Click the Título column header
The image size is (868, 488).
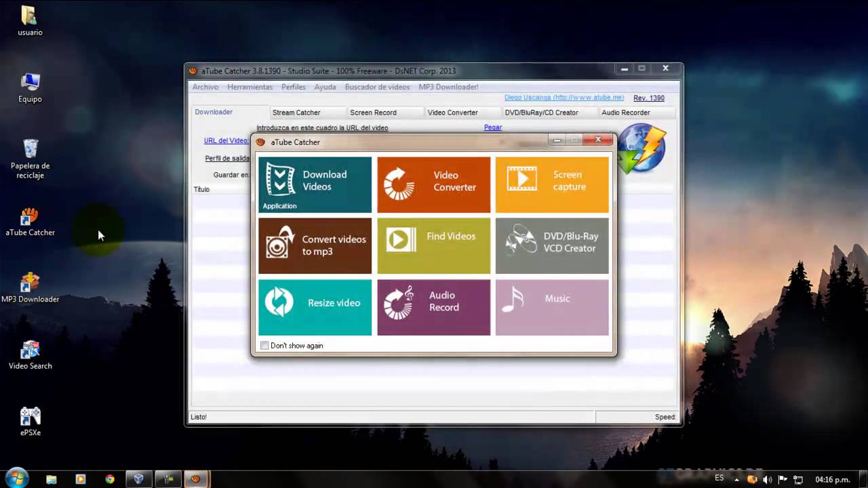tap(201, 190)
